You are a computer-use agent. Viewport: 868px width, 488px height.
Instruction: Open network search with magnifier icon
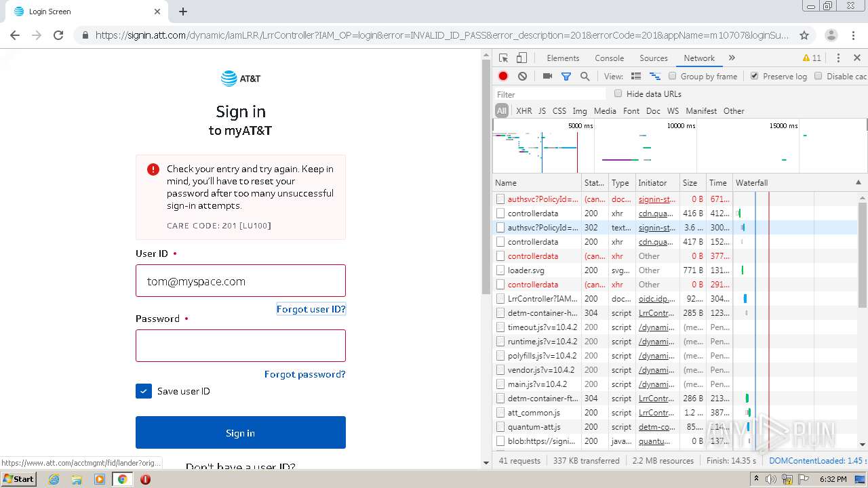(585, 77)
